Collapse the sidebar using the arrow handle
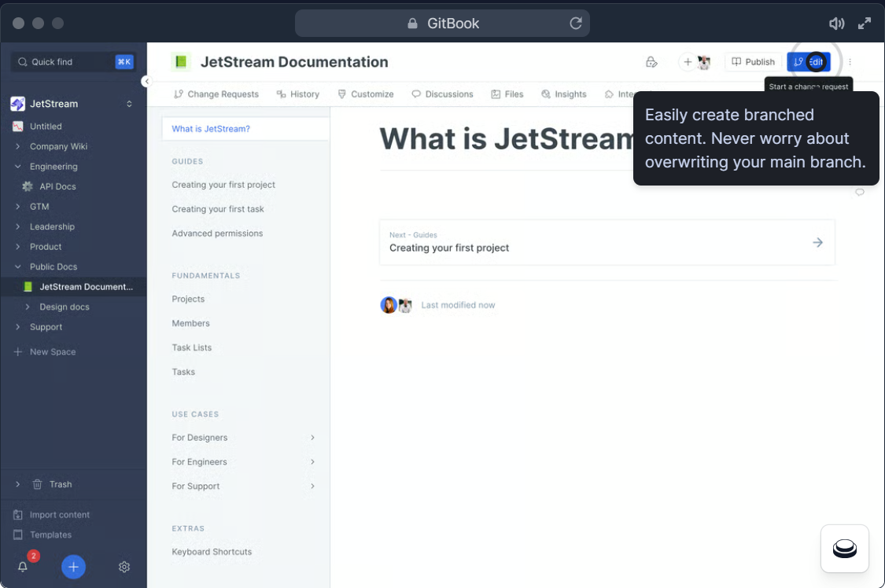885x588 pixels. tap(146, 82)
